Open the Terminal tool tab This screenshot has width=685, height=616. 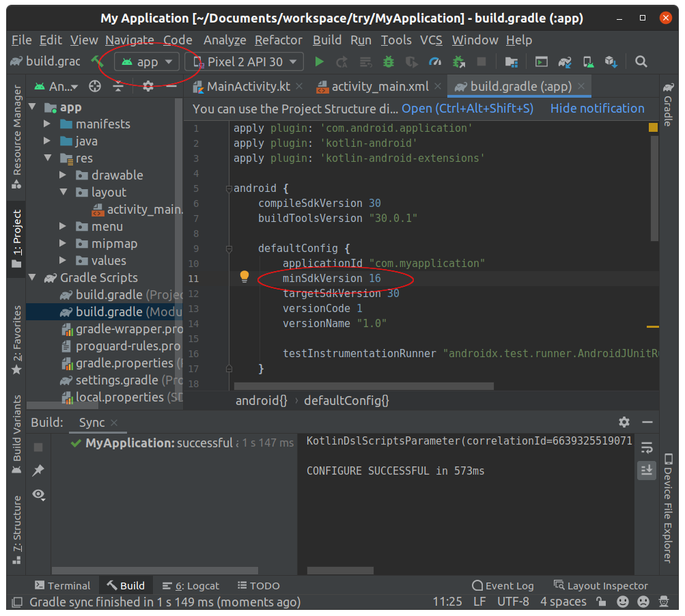point(62,585)
